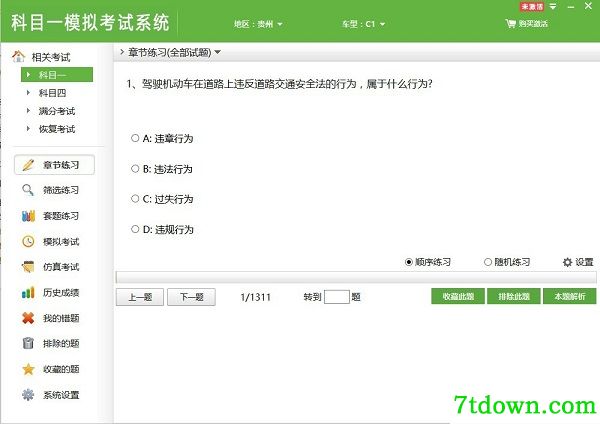Go to next question with 下一题
This screenshot has width=600, height=424.
[191, 297]
